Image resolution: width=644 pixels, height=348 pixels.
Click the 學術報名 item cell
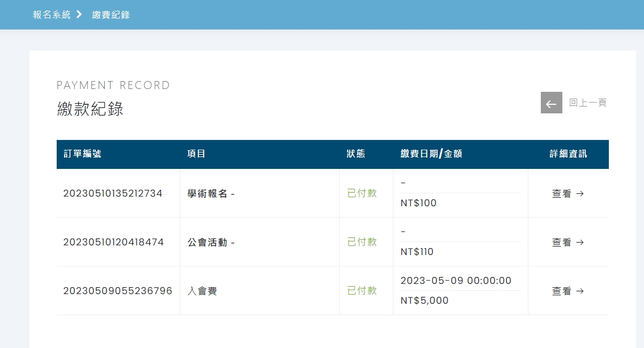[x=211, y=193]
